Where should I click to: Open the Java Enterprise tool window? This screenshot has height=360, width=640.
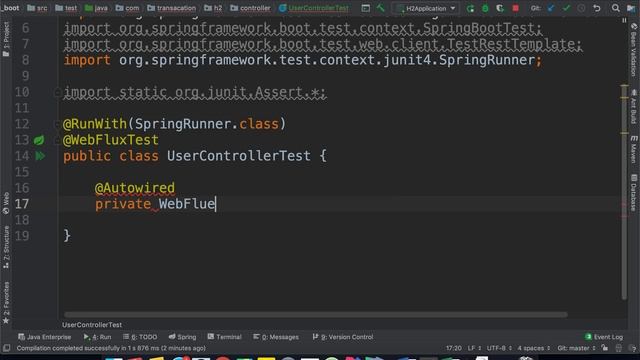[x=44, y=337]
